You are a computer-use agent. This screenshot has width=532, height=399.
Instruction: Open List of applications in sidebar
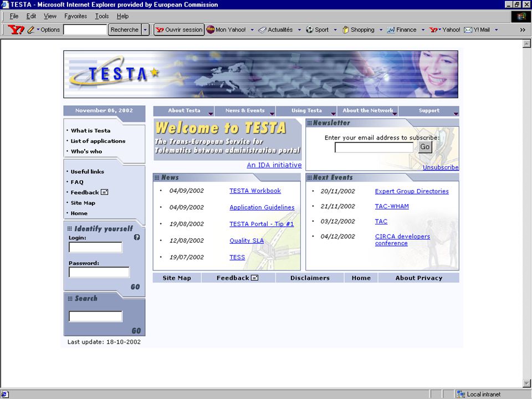(98, 141)
